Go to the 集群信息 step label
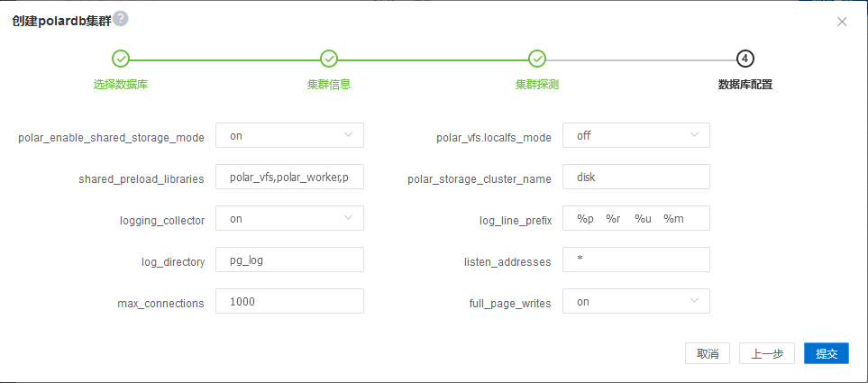 (x=329, y=85)
